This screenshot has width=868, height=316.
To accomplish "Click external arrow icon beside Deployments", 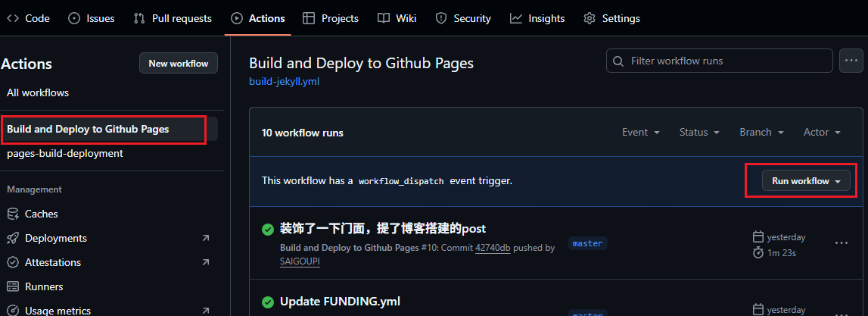I will click(x=206, y=238).
